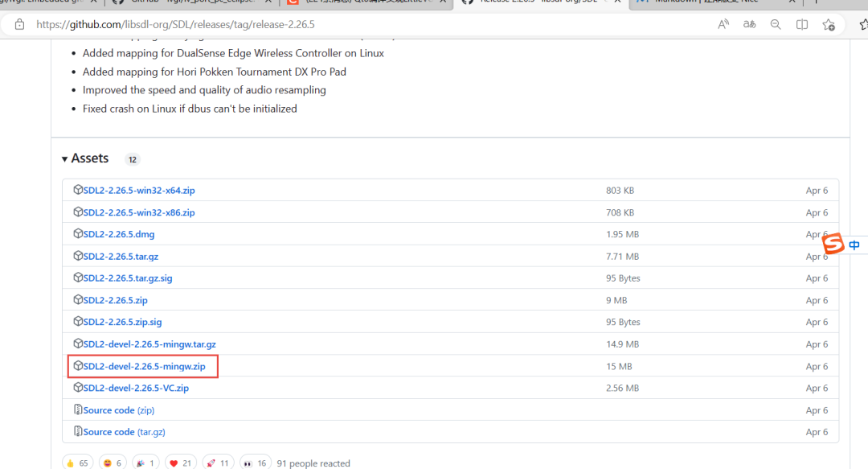868x469 pixels.
Task: React with the rocket emoji showing 11
Action: pos(218,463)
